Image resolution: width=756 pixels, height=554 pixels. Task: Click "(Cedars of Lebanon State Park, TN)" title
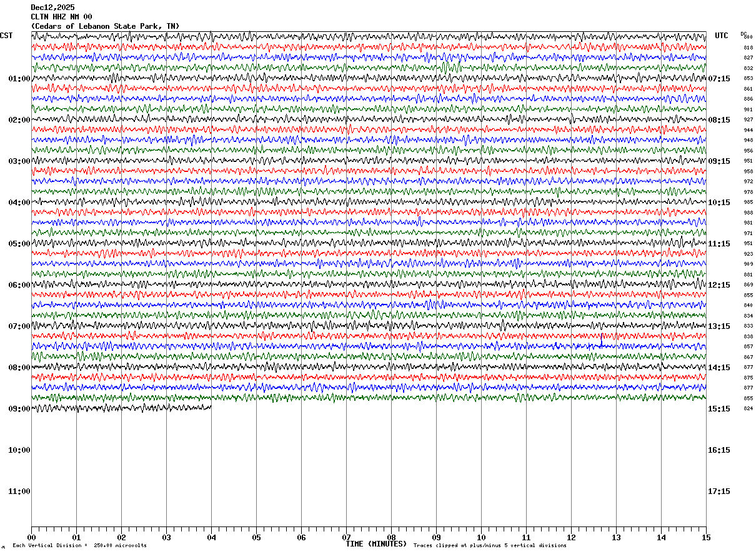click(105, 26)
